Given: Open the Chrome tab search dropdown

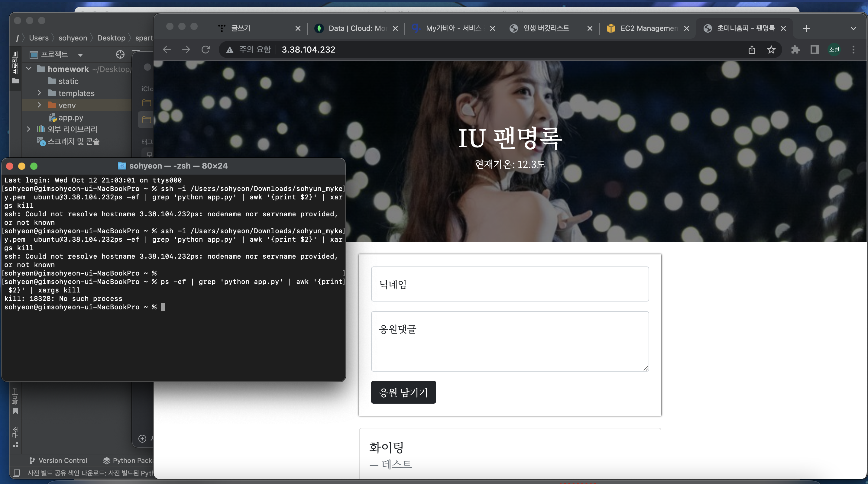Looking at the screenshot, I should (x=853, y=28).
